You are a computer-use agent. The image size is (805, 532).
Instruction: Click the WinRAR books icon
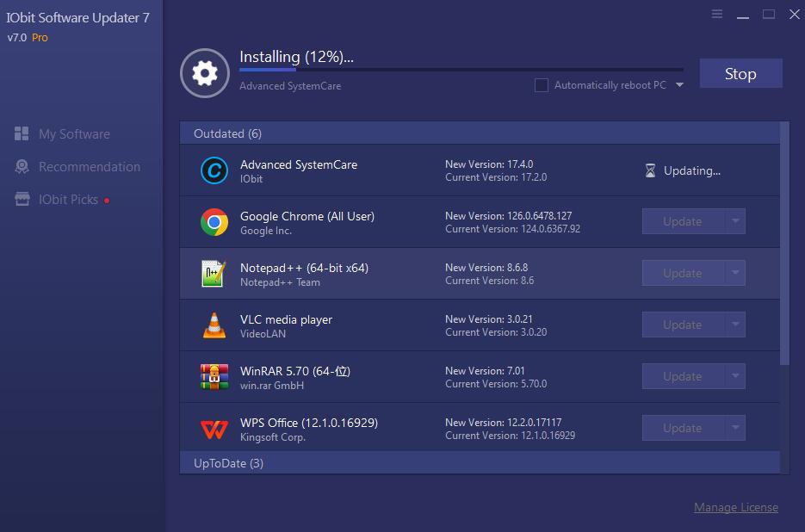point(214,377)
